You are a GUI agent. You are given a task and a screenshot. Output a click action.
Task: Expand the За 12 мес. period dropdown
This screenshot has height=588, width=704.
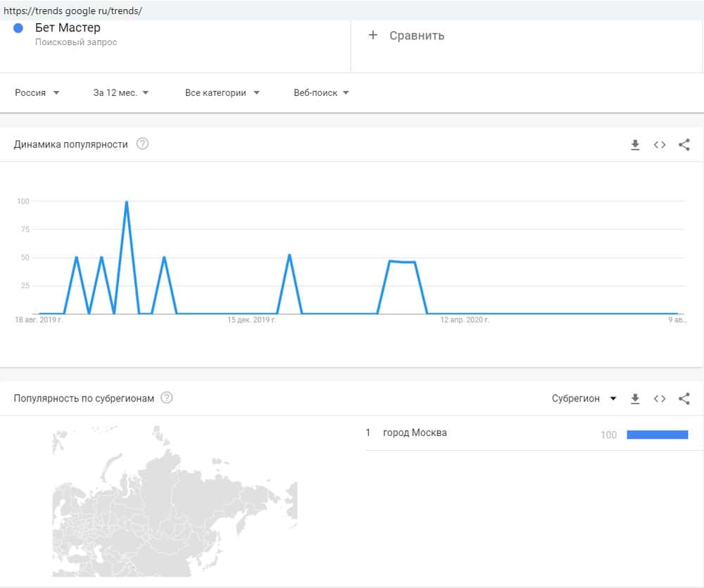(121, 93)
